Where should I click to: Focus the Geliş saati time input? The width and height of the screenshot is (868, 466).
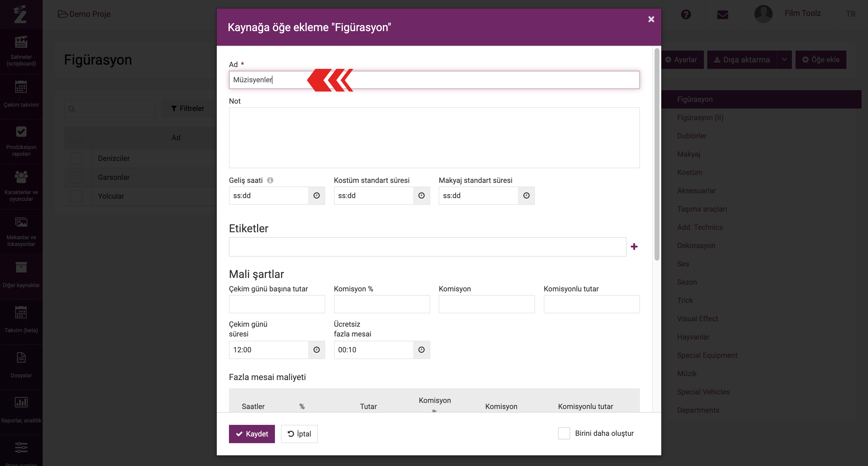click(269, 196)
